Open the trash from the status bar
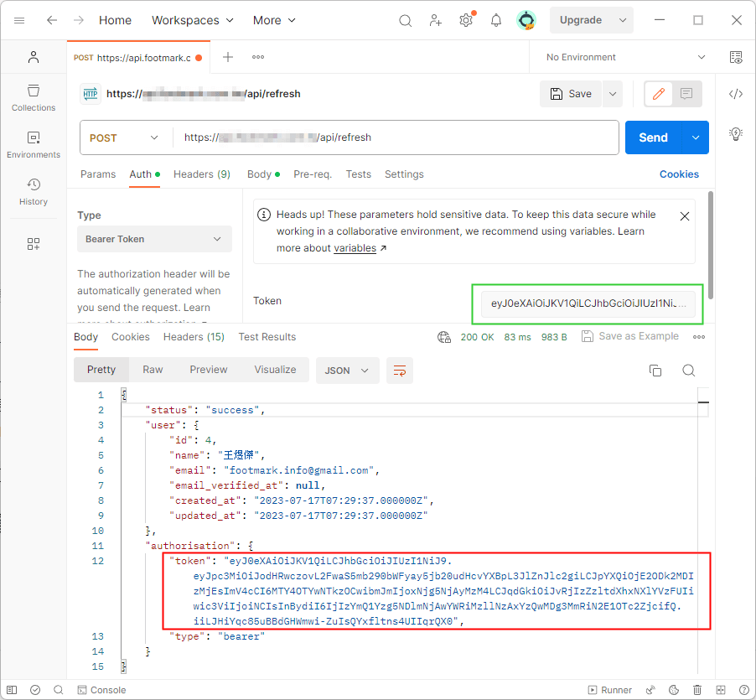The height and width of the screenshot is (700, 756). [x=696, y=690]
